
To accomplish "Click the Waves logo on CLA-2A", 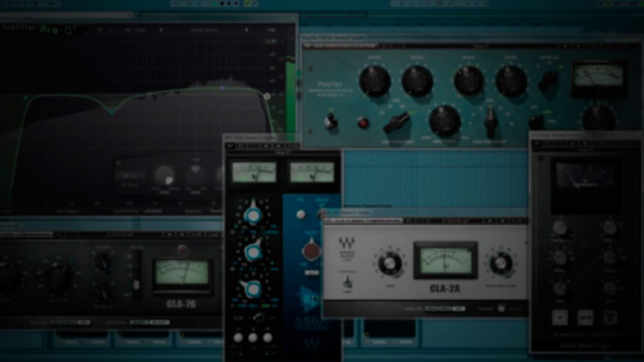I will click(347, 242).
